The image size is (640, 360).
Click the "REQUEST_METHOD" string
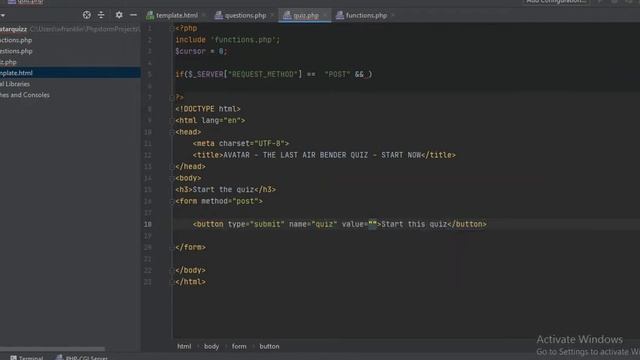(263, 74)
